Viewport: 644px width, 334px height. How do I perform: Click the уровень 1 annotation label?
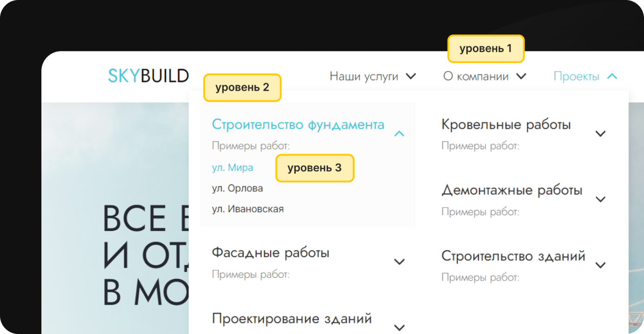click(x=485, y=49)
